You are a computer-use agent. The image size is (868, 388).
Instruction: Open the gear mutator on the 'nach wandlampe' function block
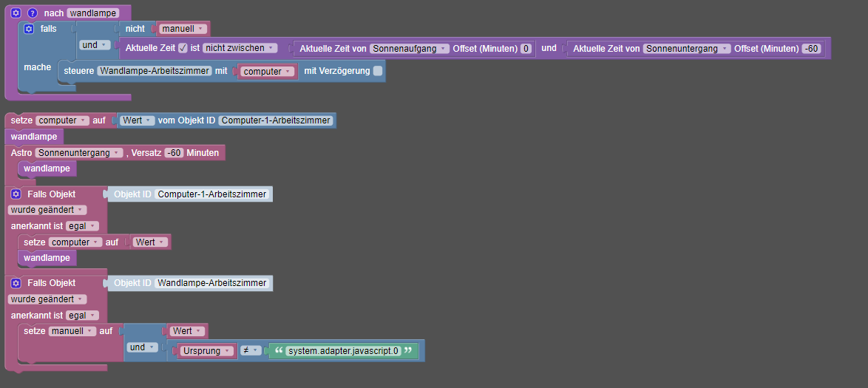coord(16,13)
